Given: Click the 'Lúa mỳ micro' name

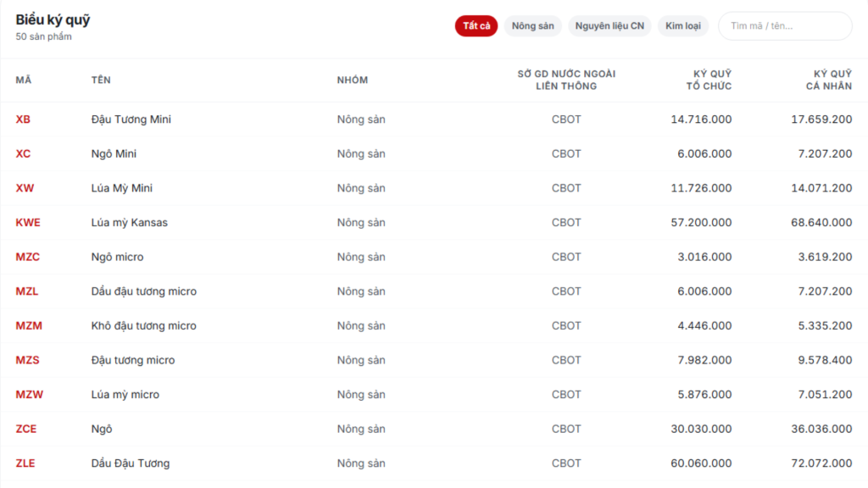Looking at the screenshot, I should pos(125,395).
